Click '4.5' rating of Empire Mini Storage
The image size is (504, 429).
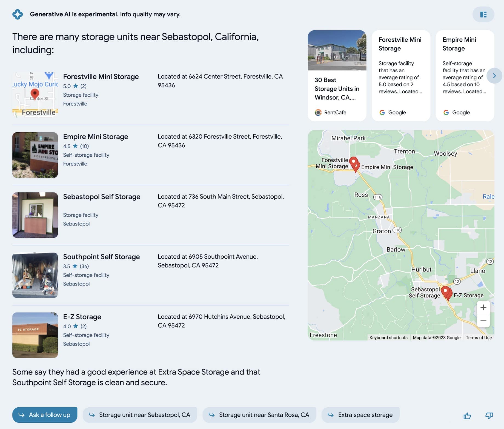pos(67,146)
